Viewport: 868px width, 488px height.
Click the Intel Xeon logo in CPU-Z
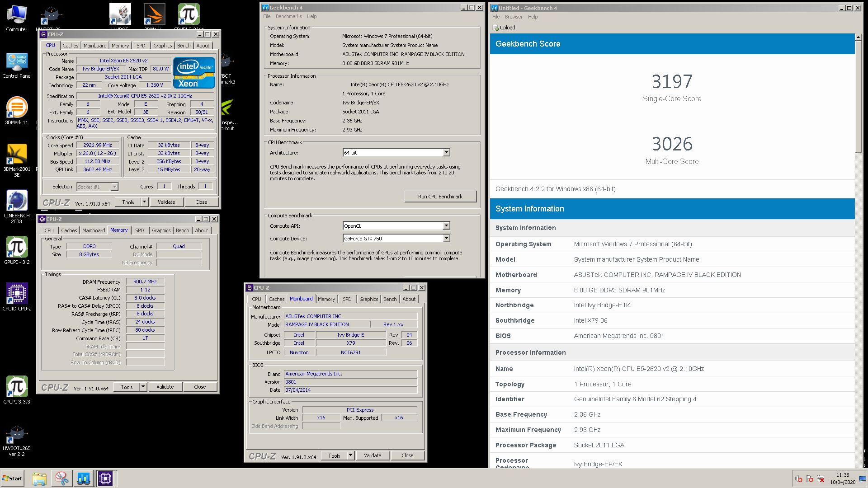(194, 72)
